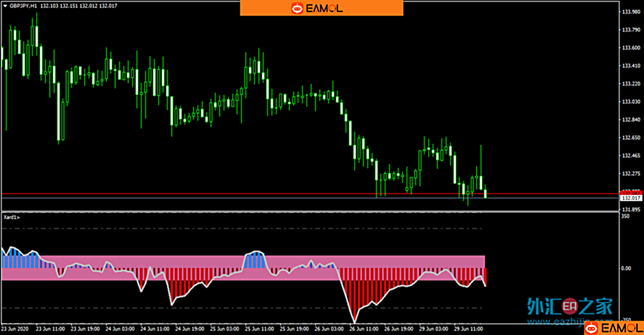Click the last candlestick on the chart

coord(485,193)
